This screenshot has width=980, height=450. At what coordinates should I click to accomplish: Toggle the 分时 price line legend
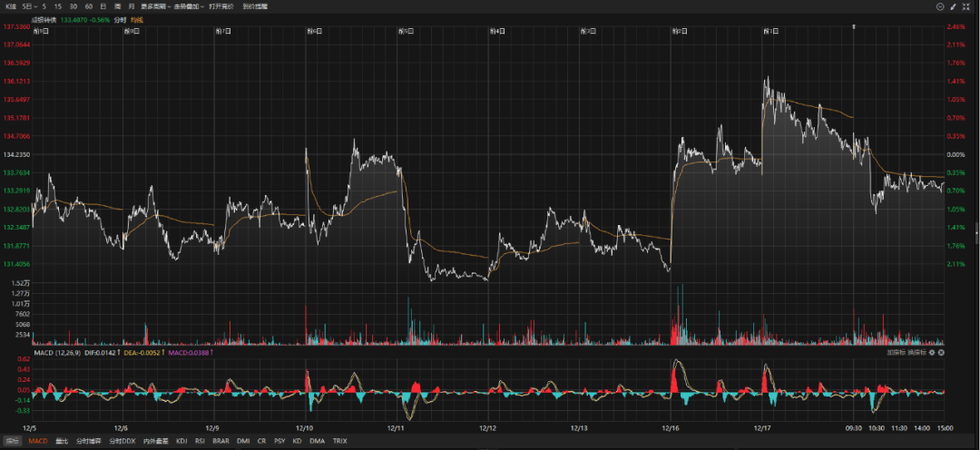click(120, 19)
